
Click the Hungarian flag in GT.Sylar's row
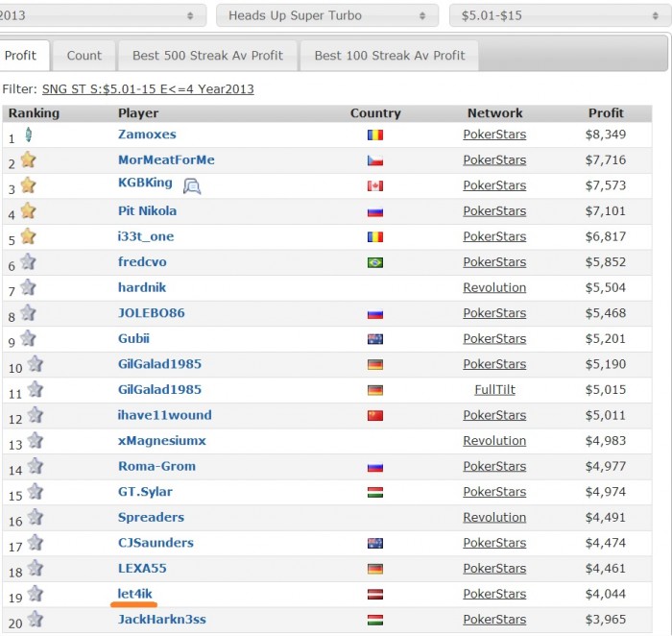coord(375,492)
